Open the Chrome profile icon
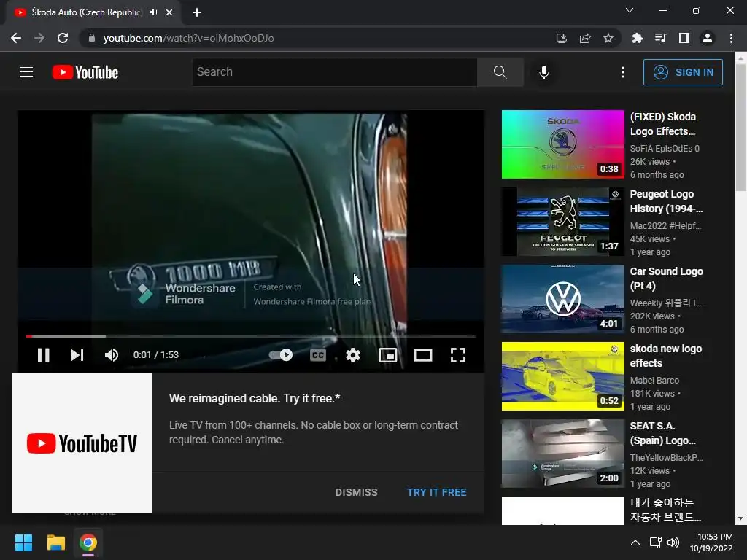 click(708, 38)
